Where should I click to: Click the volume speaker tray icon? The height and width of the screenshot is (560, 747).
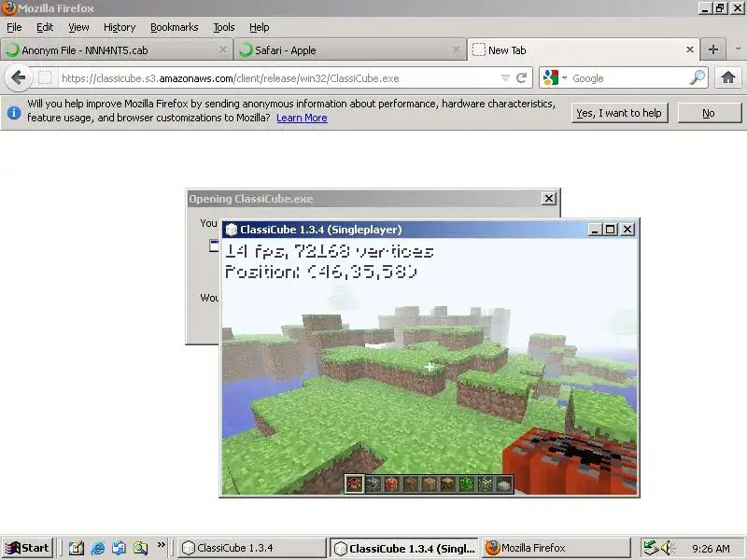coord(667,548)
